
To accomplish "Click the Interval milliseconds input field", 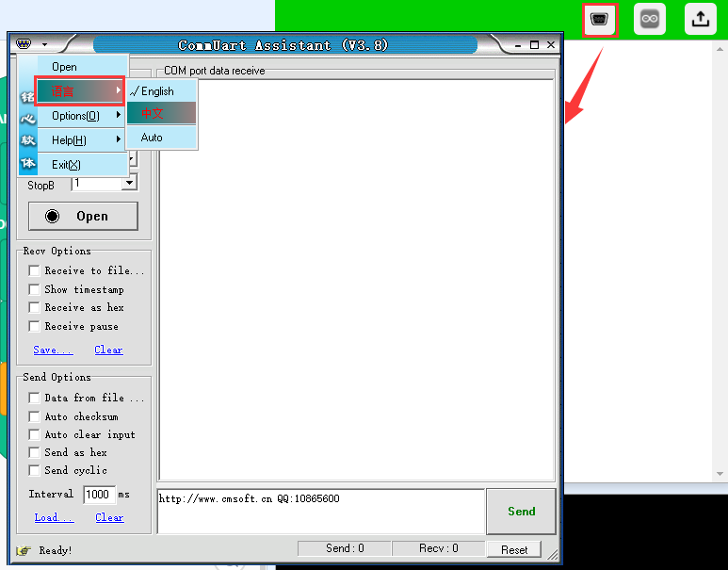I will point(99,495).
